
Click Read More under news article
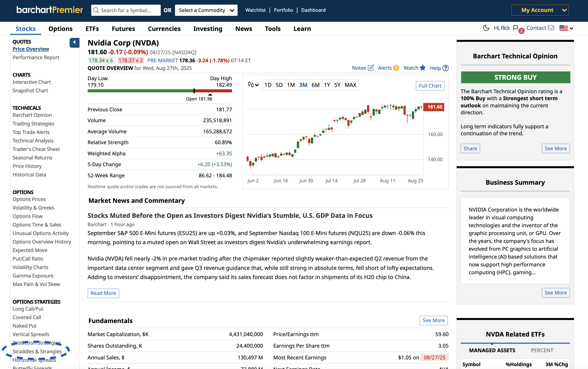click(x=103, y=293)
